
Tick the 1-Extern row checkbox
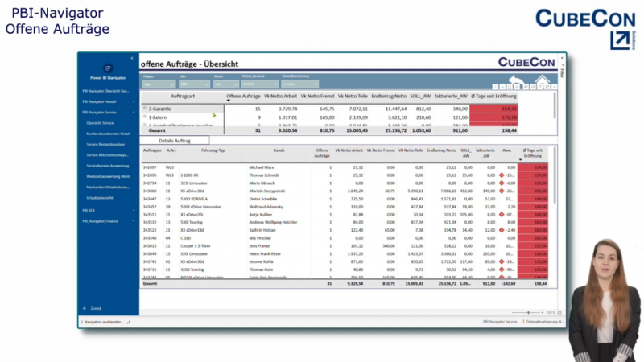pyautogui.click(x=146, y=117)
